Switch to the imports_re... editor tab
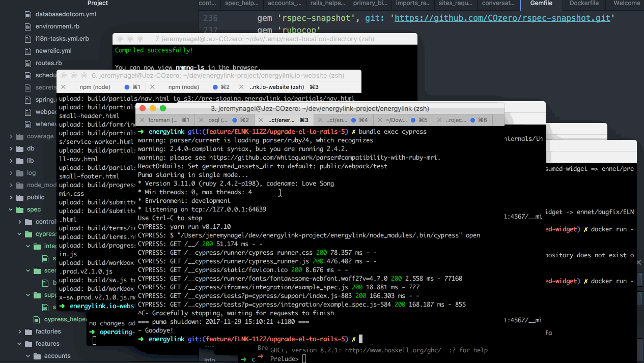The height and width of the screenshot is (363, 644). tap(413, 3)
